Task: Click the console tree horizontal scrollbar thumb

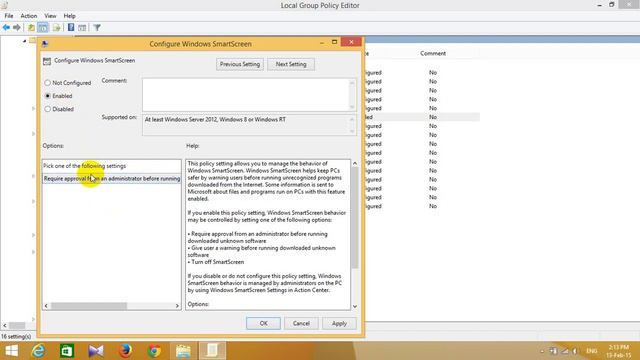Action: [17, 325]
